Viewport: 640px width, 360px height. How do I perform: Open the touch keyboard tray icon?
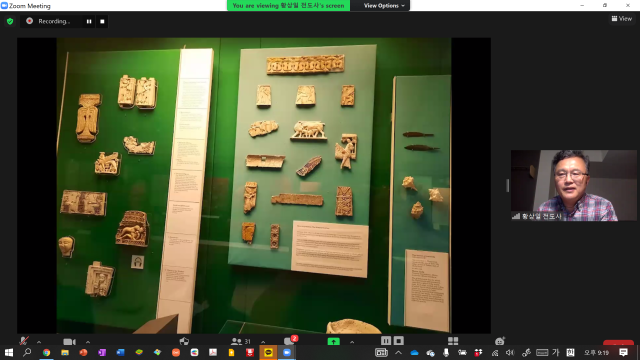point(542,353)
